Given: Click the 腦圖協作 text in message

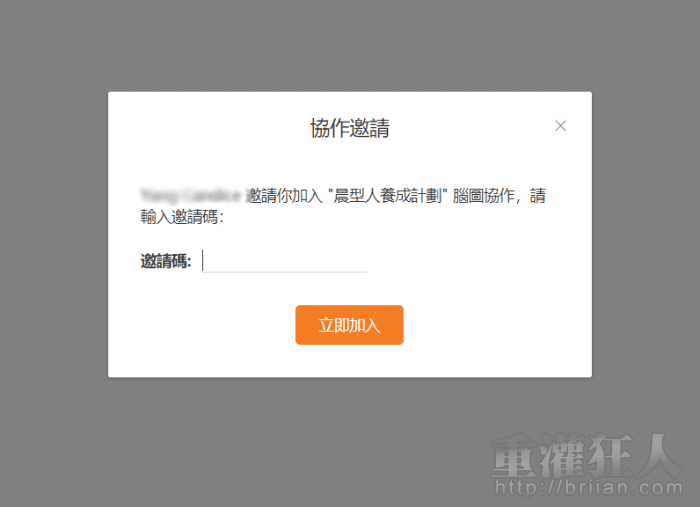Looking at the screenshot, I should coord(483,196).
